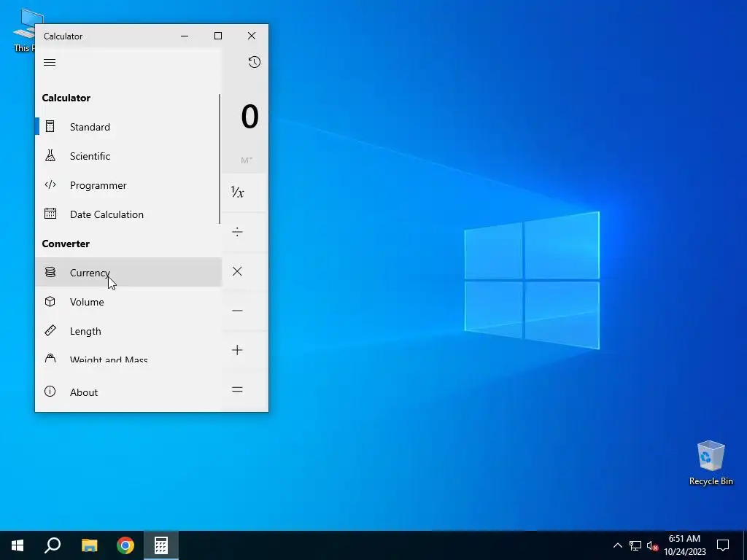Open the muted volume tray icon
This screenshot has width=747, height=560.
click(x=652, y=545)
